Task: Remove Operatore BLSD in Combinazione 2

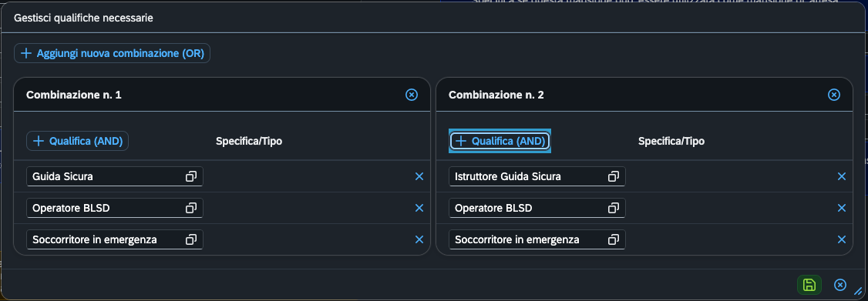Action: pos(842,208)
